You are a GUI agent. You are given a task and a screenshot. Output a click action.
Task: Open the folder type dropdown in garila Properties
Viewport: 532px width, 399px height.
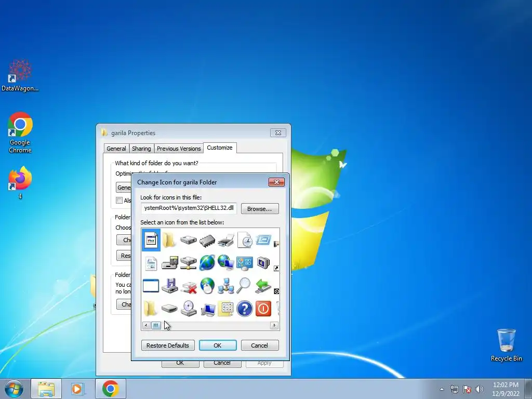click(x=124, y=187)
